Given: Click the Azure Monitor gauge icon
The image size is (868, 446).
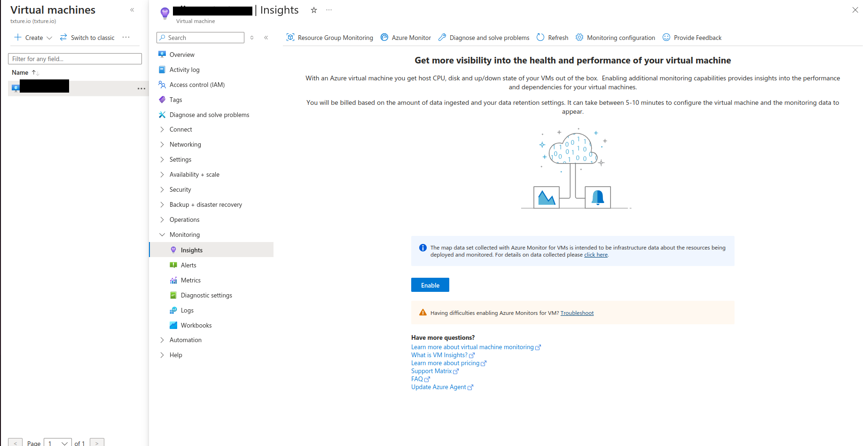Looking at the screenshot, I should point(384,37).
